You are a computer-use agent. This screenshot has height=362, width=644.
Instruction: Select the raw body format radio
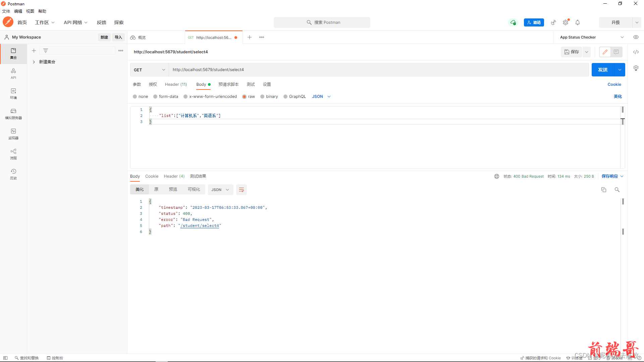[245, 97]
